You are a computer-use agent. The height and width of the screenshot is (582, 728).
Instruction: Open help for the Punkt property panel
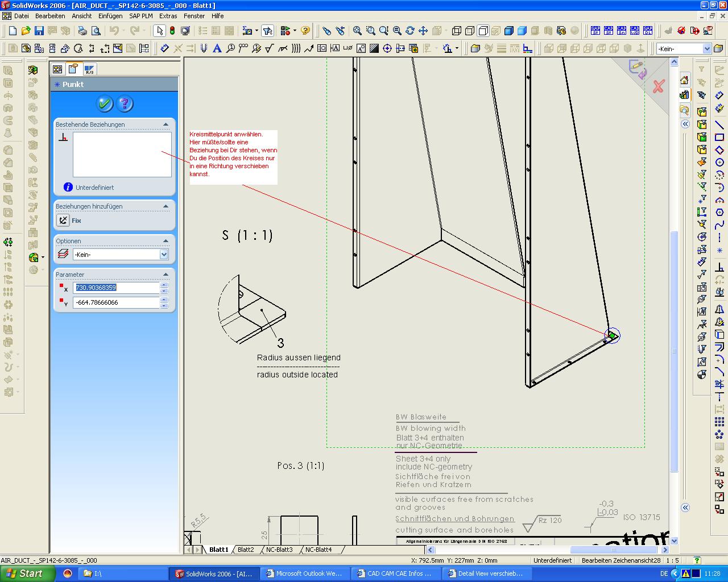click(x=125, y=103)
